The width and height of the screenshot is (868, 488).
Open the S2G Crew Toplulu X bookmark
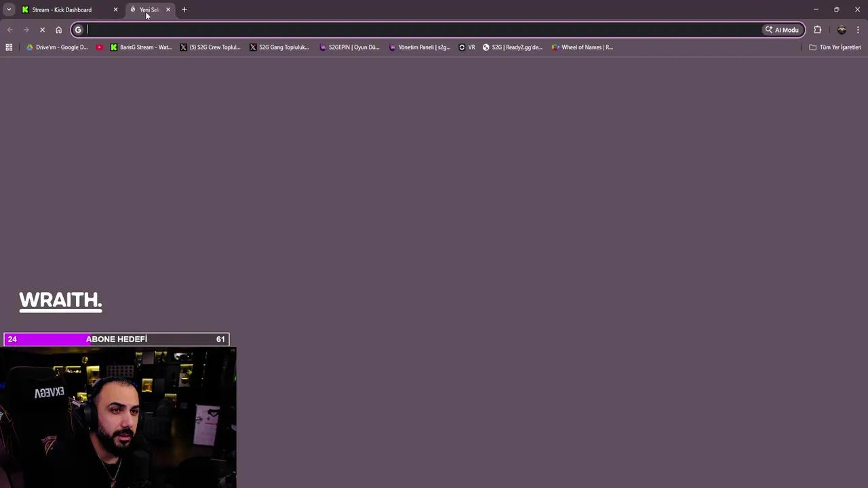click(210, 47)
